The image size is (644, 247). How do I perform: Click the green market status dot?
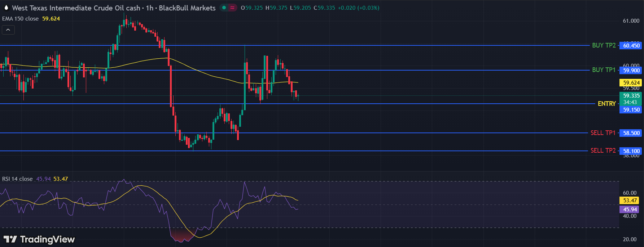click(x=224, y=8)
